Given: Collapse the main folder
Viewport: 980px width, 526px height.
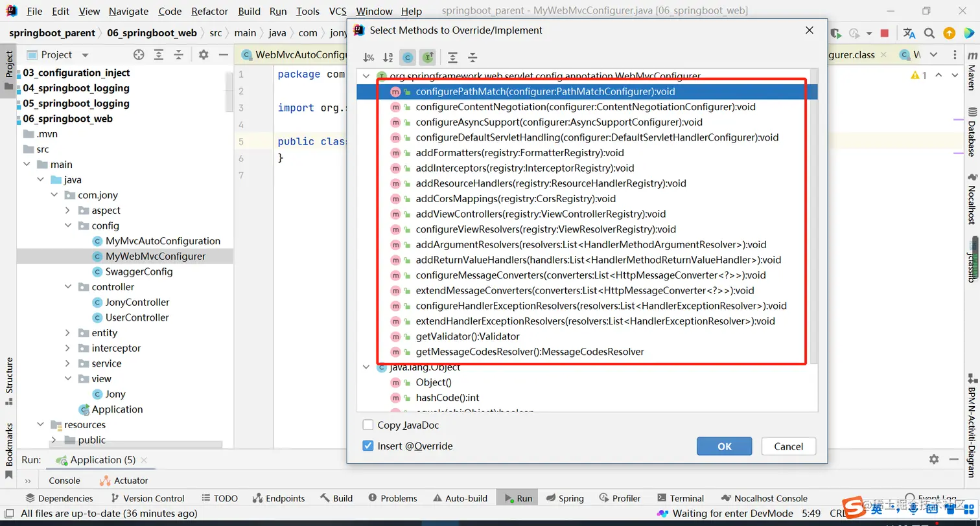Looking at the screenshot, I should coord(27,165).
